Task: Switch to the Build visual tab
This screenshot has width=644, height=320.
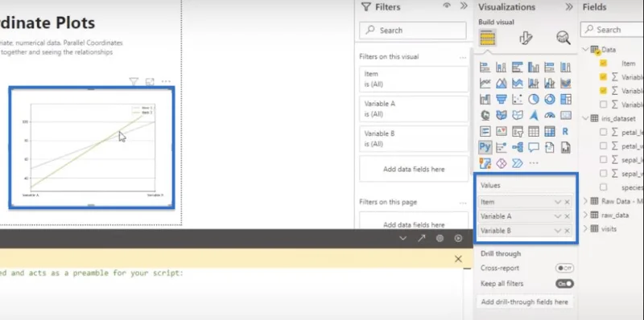Action: click(487, 39)
